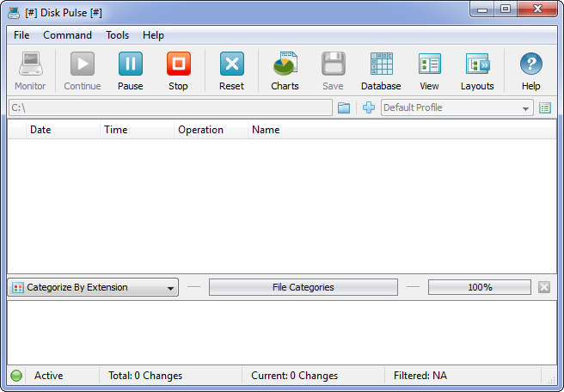Screen dimensions: 564x392
Task: Click the C:\ directory path field
Action: pos(170,107)
